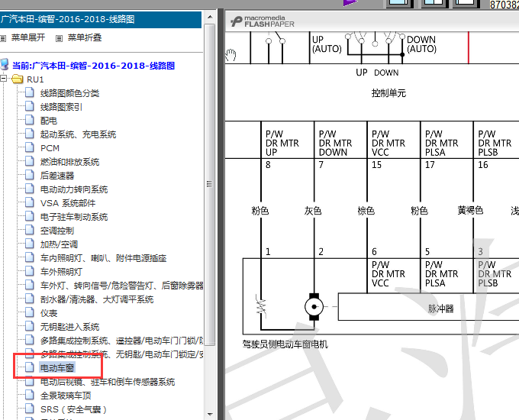This screenshot has height=420, width=519.
Task: Open 电动动力转向系统 diagram
Action: pyautogui.click(x=74, y=189)
